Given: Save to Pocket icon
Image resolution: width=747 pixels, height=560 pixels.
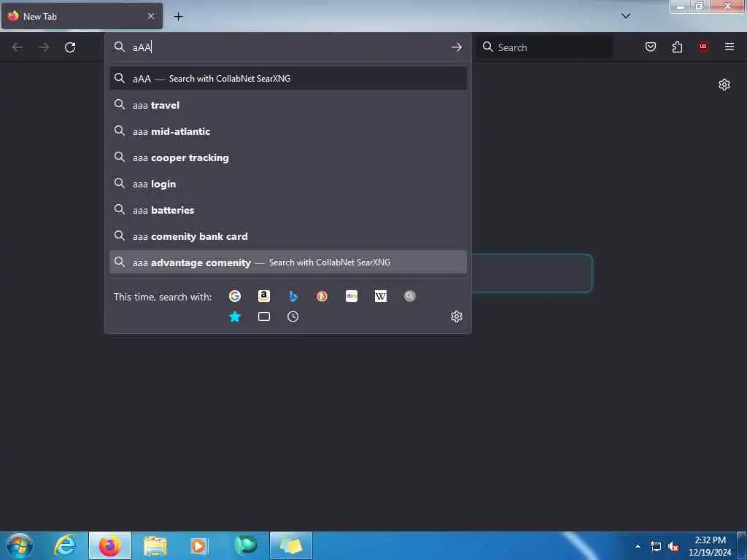Looking at the screenshot, I should point(651,47).
